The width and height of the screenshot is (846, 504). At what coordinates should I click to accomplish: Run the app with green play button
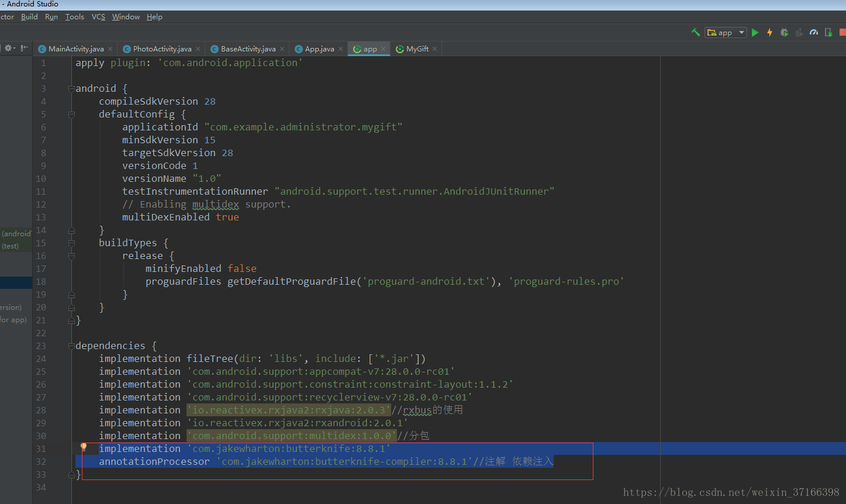[755, 33]
